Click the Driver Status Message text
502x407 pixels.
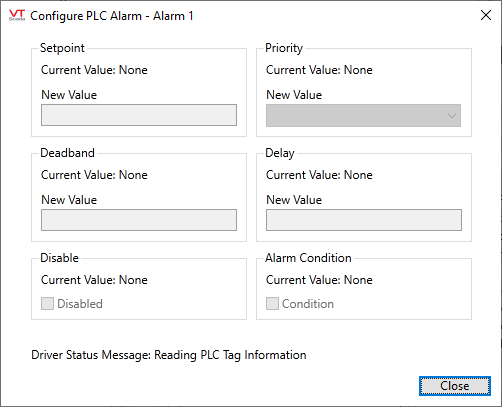169,355
